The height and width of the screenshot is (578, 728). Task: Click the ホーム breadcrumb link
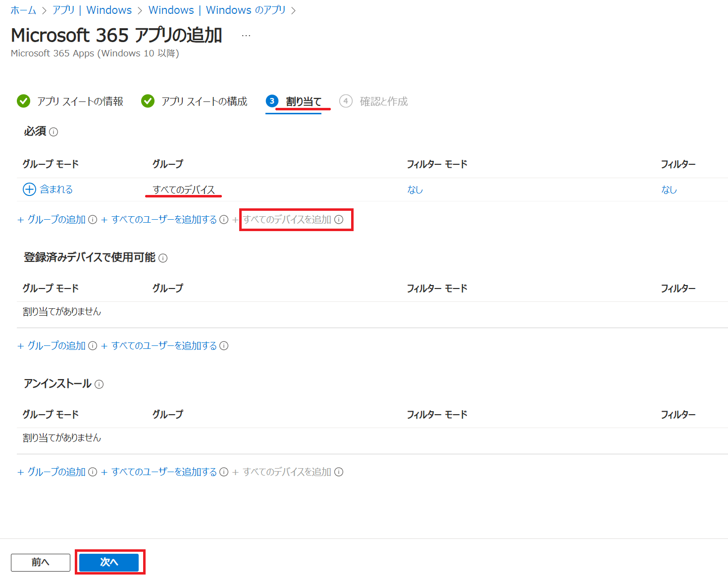(23, 10)
